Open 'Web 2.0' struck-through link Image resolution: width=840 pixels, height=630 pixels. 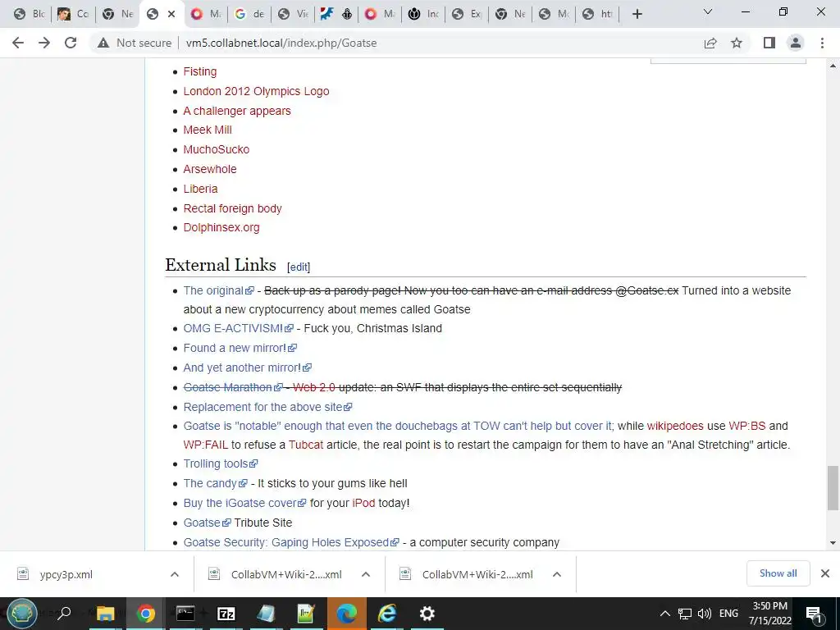coord(314,387)
